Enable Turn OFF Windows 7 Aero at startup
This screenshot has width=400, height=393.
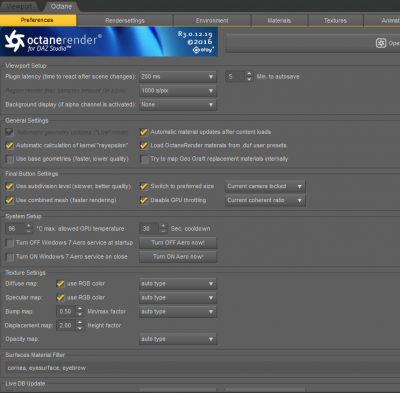click(x=9, y=243)
